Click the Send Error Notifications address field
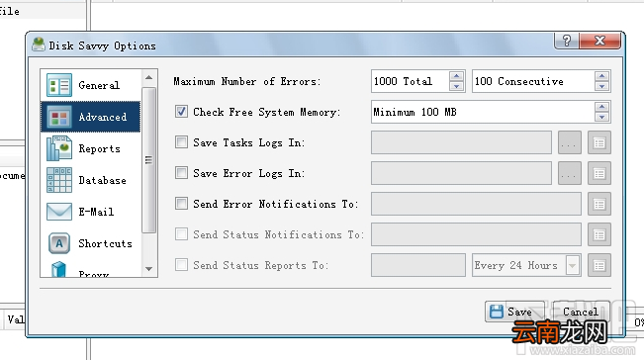The height and width of the screenshot is (360, 644). pyautogui.click(x=476, y=204)
